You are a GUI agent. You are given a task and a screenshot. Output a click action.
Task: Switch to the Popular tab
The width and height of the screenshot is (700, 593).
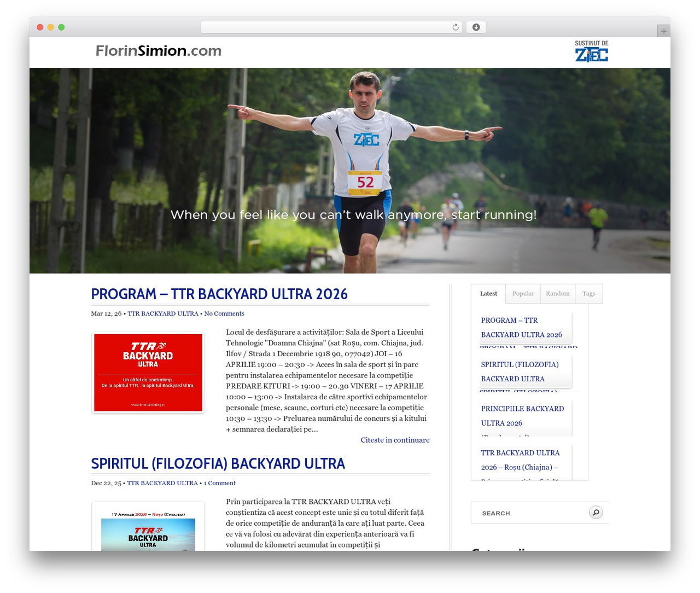click(x=523, y=294)
